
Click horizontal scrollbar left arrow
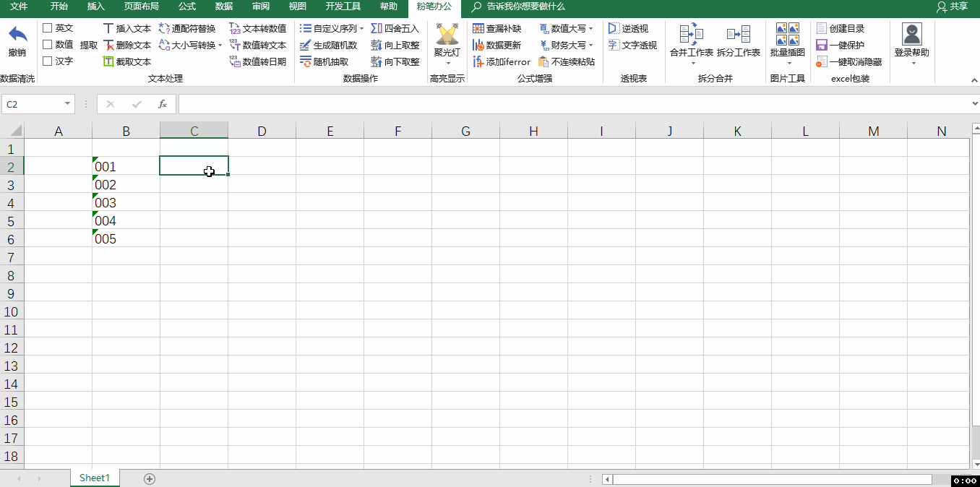point(608,479)
